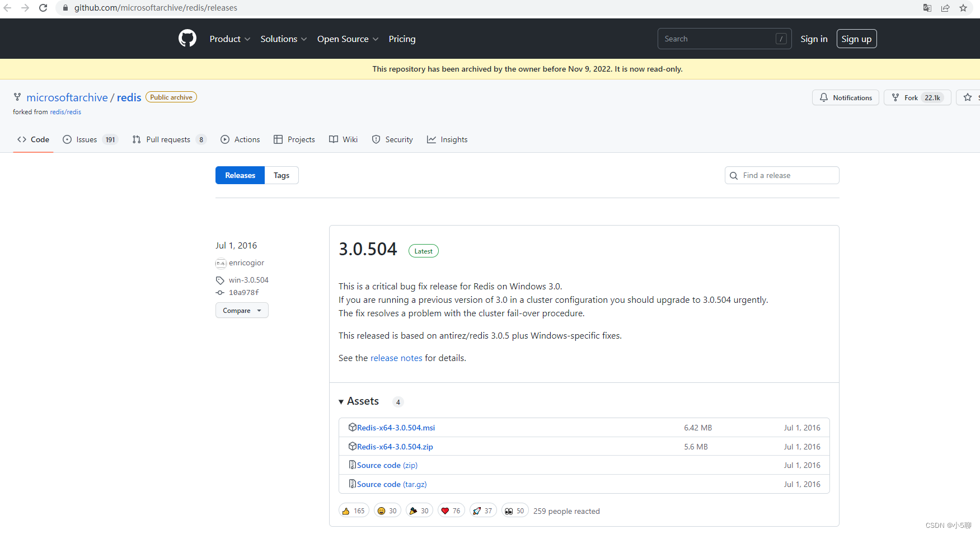Click the Find a release field
Viewport: 980px width, 534px height.
[788, 175]
